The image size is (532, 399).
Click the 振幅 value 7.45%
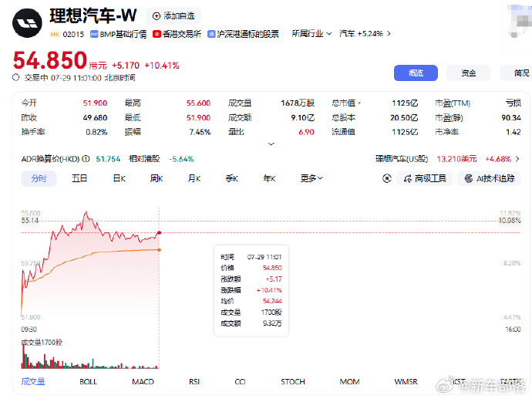tap(200, 132)
